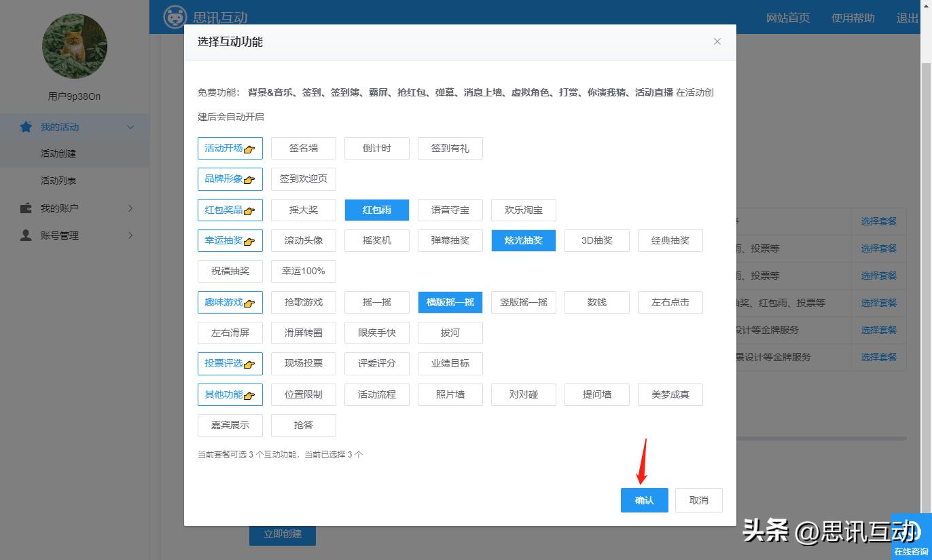Screen dimensions: 932x560
Task: Click 使用帮助 in the top bar
Action: 853,18
